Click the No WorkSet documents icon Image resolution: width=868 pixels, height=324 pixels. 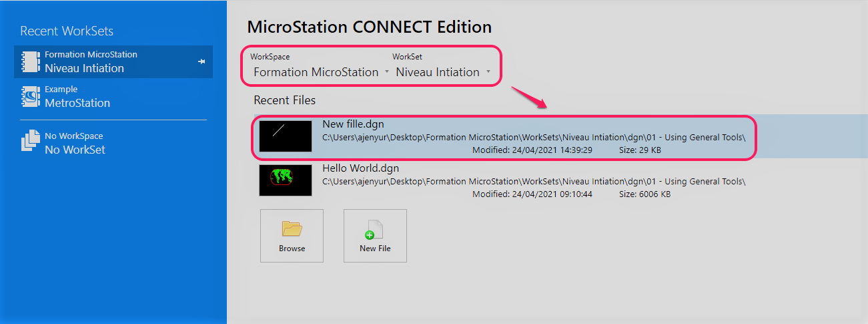[31, 142]
